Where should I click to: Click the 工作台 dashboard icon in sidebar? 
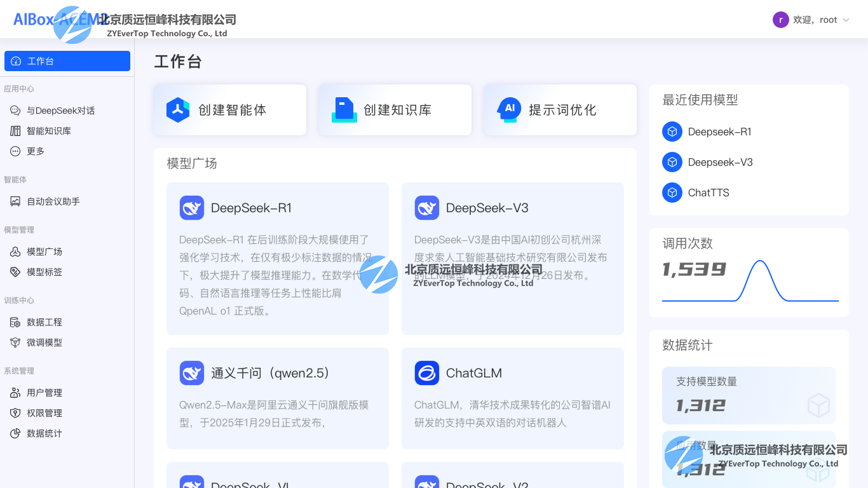click(16, 61)
